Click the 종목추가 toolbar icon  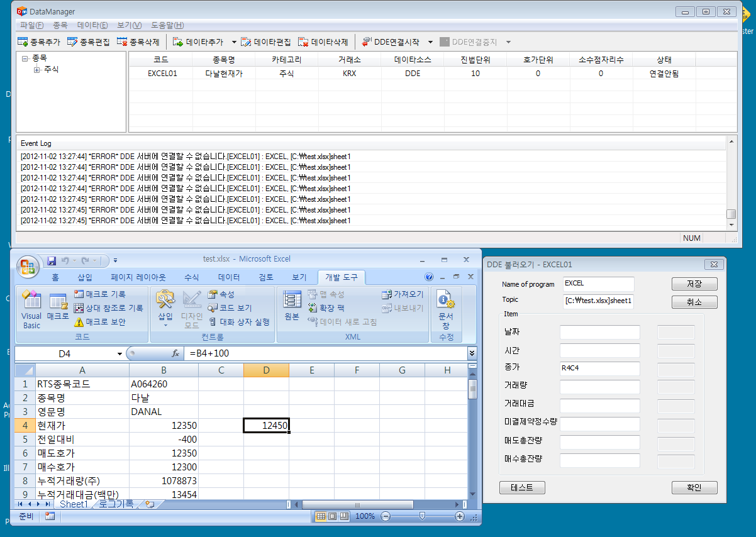click(x=23, y=42)
